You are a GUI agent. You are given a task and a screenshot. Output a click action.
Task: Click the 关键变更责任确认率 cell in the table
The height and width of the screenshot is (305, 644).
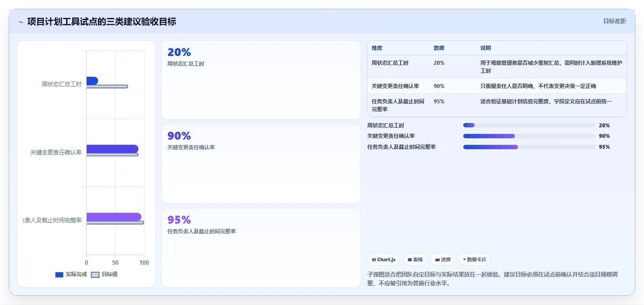(395, 86)
